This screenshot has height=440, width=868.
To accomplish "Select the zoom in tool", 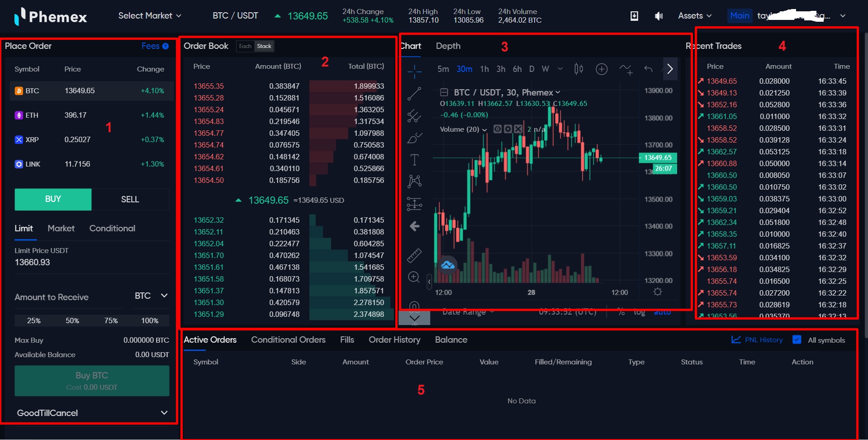I will 414,277.
